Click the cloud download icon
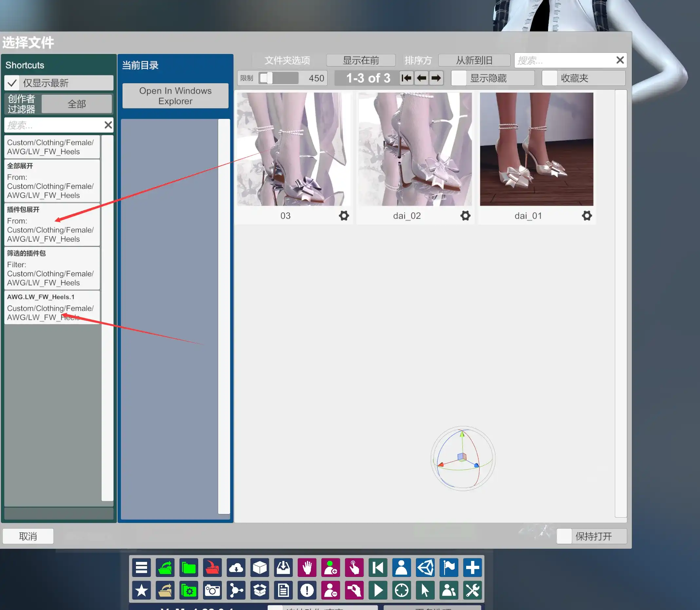The width and height of the screenshot is (700, 610). point(236,567)
